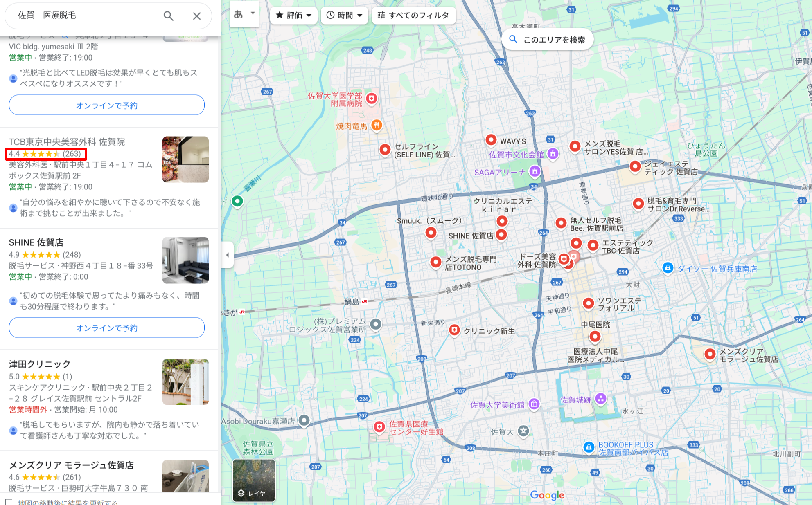Click the Smuuk.(スムーク) map pin
The height and width of the screenshot is (505, 812).
point(431,233)
